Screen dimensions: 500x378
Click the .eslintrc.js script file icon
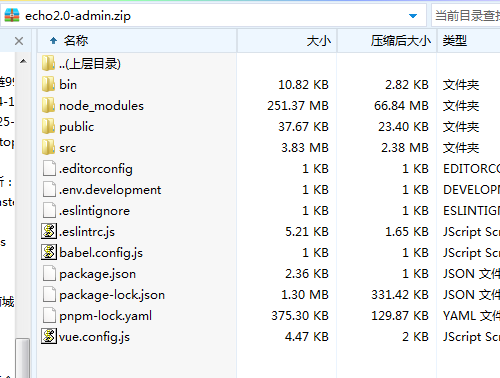coord(49,231)
